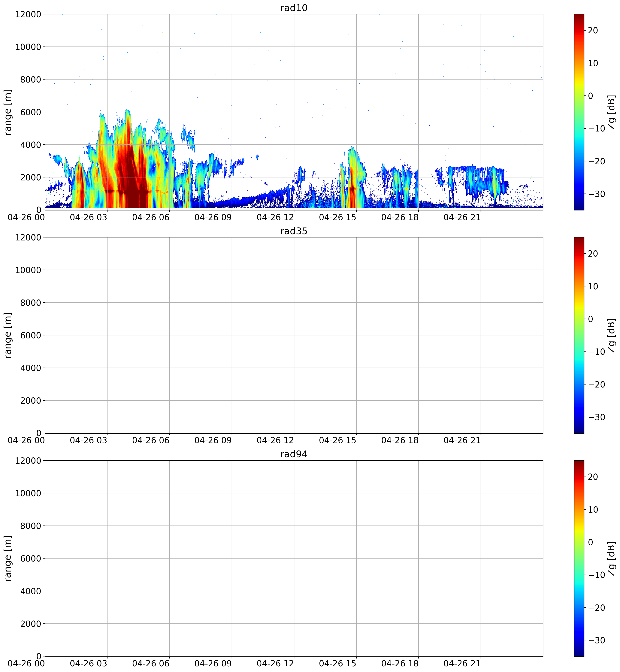Click the 12000 tick label on rad10 y-axis
Viewport: 620px width, 672px height.
click(28, 14)
